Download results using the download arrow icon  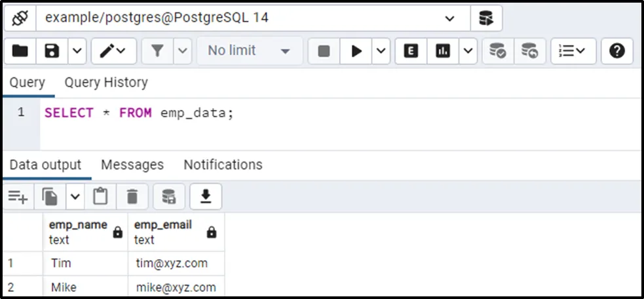[x=206, y=196]
